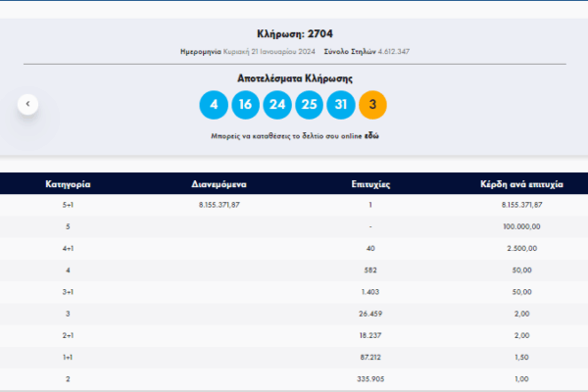
Task: Click the 'Διανεμόμενα' column header
Action: point(219,183)
